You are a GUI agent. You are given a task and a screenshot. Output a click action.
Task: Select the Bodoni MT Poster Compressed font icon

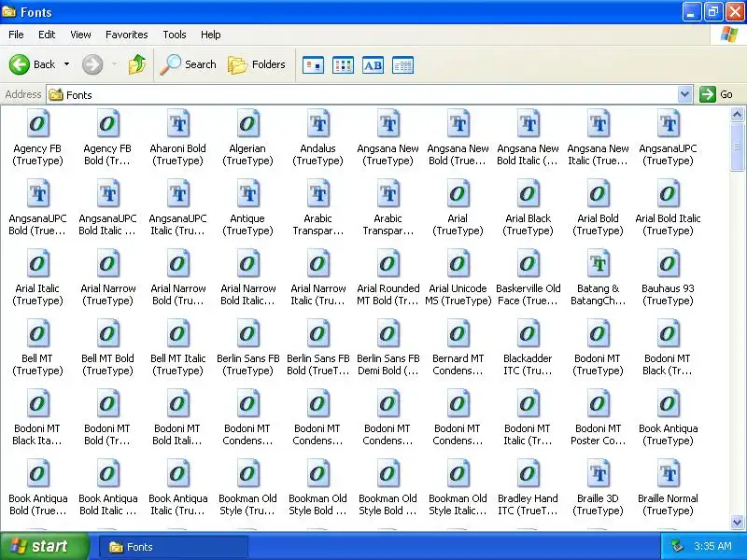598,404
